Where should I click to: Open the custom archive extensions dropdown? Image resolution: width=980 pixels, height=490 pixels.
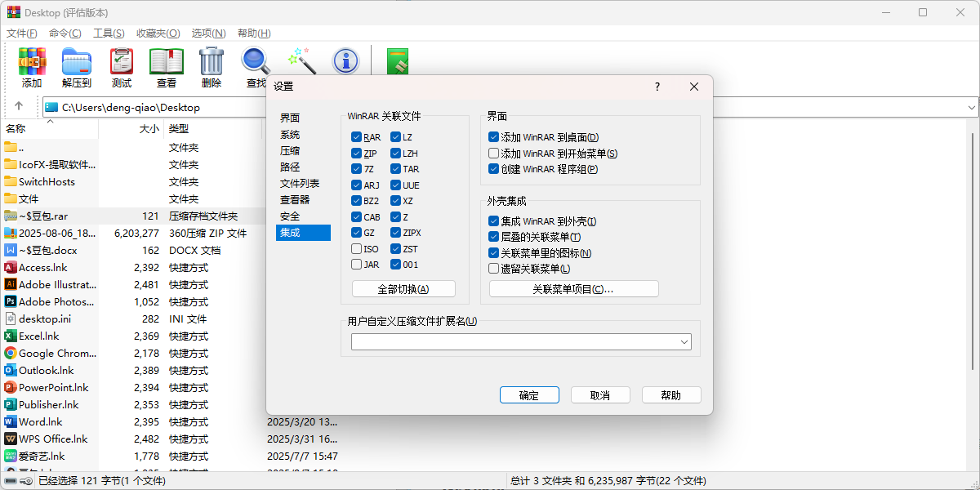pos(684,341)
